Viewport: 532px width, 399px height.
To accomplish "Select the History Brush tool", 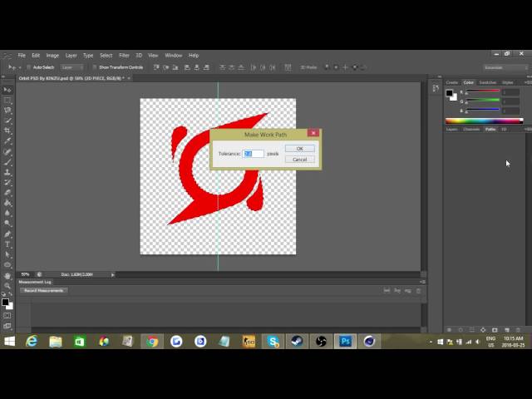I will [7, 182].
